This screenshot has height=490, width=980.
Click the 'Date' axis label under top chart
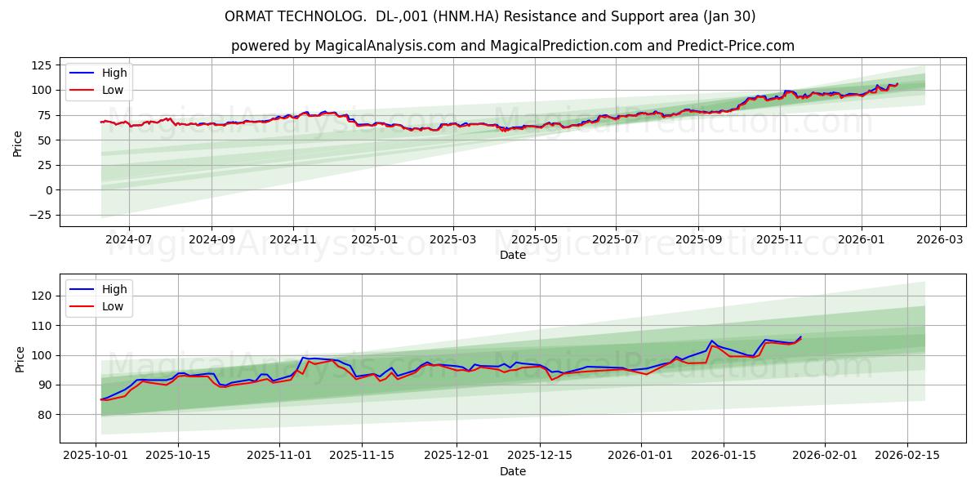(513, 255)
